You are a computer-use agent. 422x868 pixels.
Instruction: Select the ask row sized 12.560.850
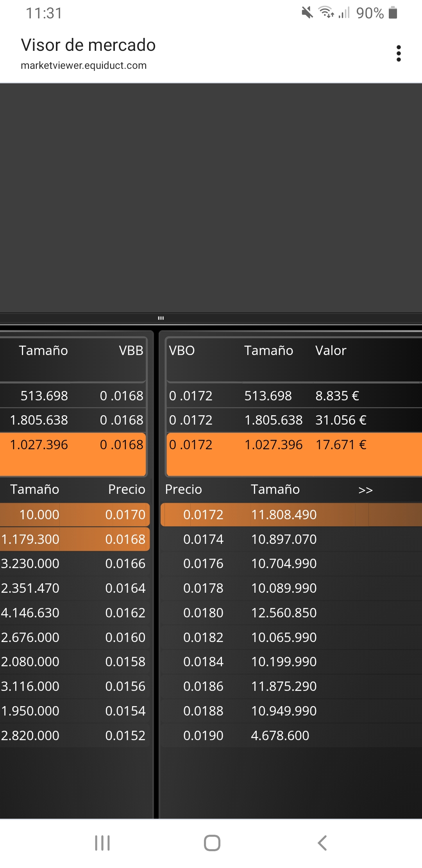pyautogui.click(x=291, y=613)
